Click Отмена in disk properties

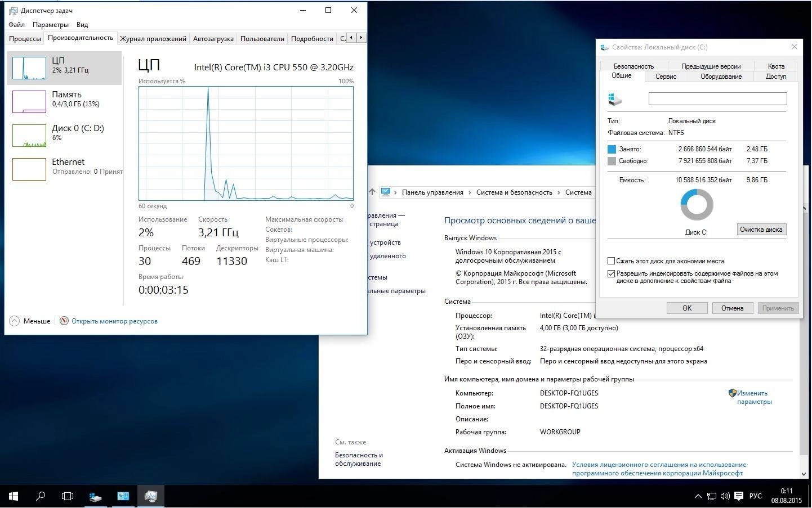point(732,308)
